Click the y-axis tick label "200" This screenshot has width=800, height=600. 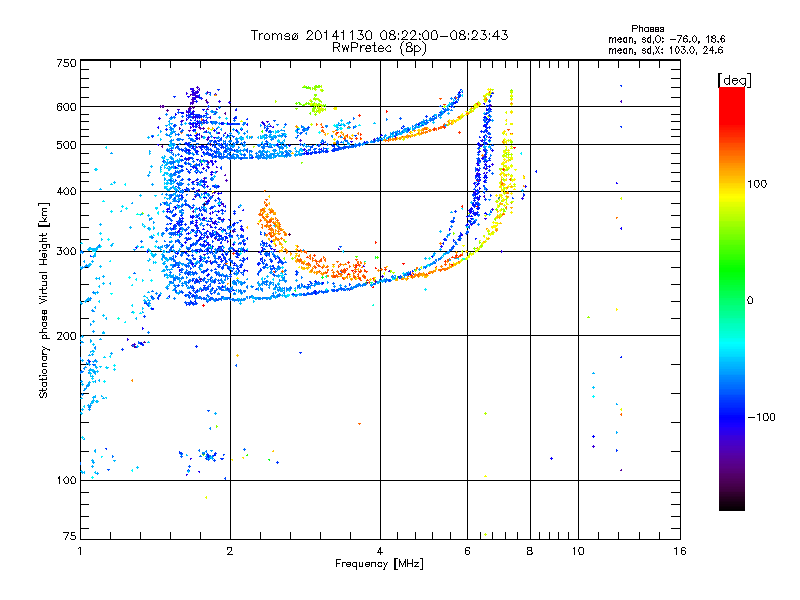[67, 336]
